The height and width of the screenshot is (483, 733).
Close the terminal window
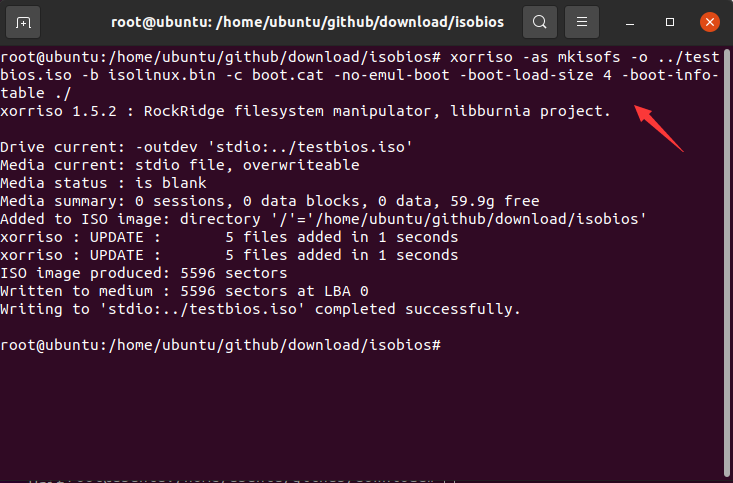click(x=708, y=21)
